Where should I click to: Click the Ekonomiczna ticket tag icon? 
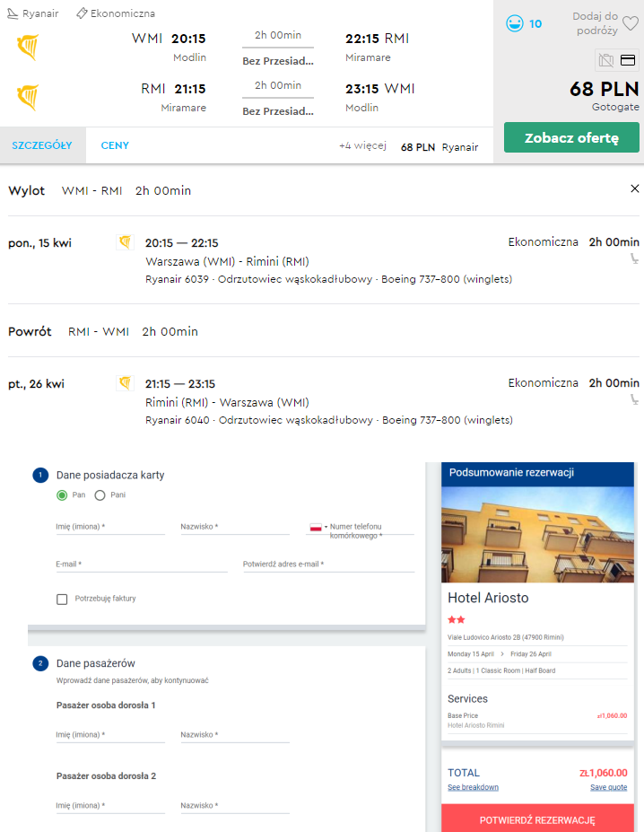[x=82, y=13]
